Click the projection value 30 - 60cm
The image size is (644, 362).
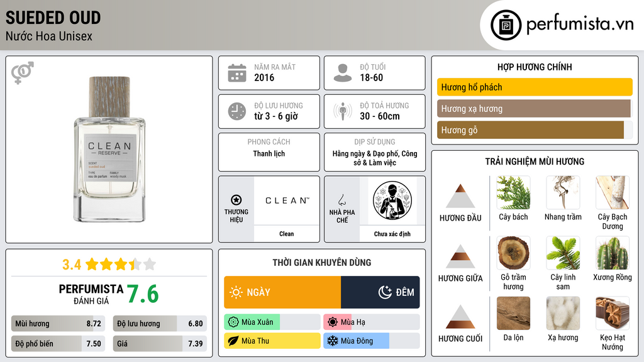379,116
